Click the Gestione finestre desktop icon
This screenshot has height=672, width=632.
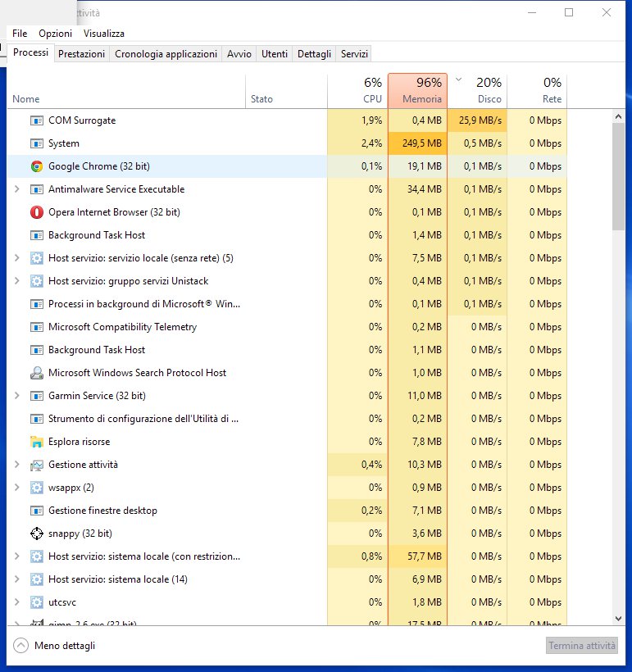tap(36, 511)
